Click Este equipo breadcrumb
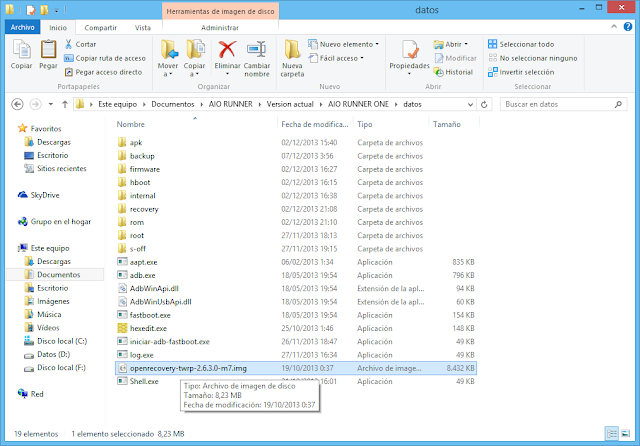The image size is (640, 446). click(118, 104)
